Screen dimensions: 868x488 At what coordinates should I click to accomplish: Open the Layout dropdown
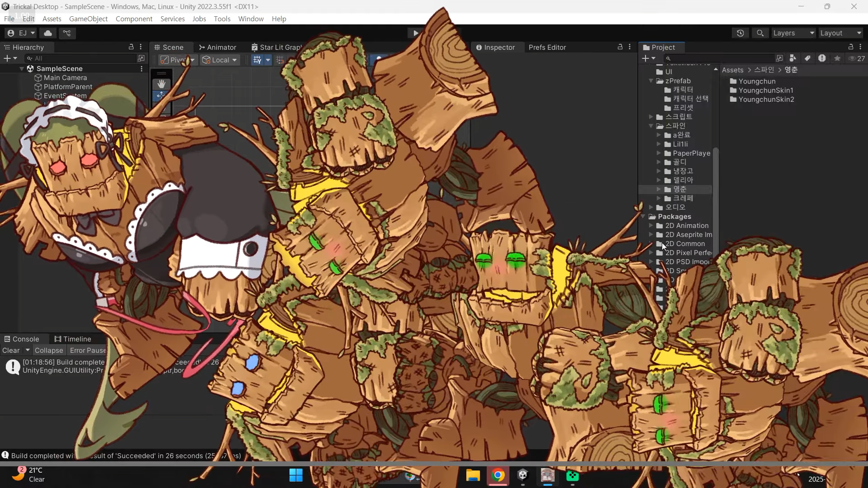point(840,33)
